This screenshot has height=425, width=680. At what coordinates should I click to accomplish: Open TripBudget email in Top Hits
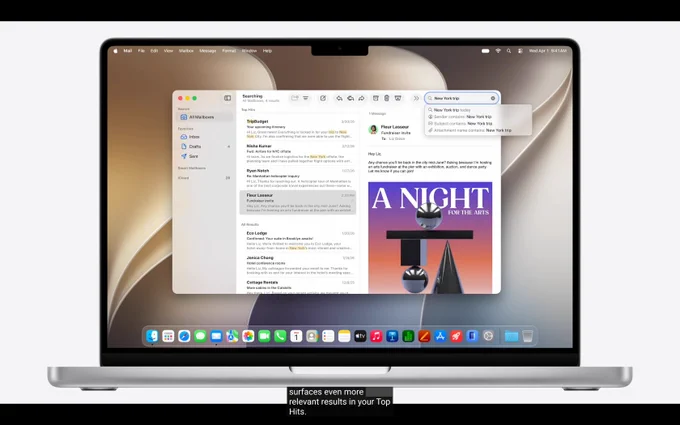pos(298,129)
